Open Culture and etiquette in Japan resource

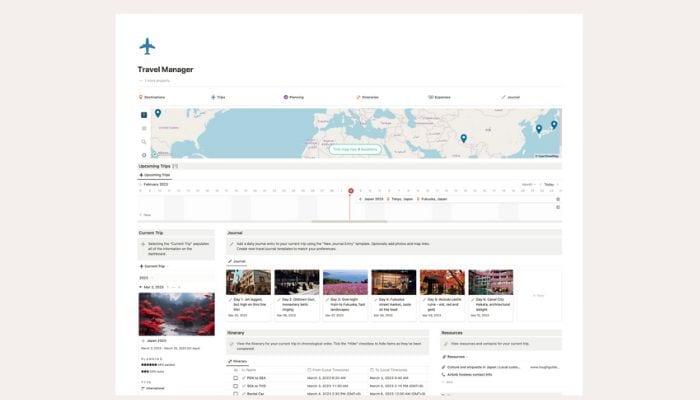(483, 367)
